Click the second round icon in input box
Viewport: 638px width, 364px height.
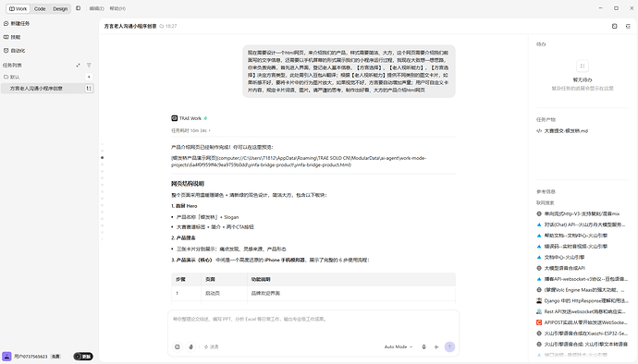click(190, 347)
